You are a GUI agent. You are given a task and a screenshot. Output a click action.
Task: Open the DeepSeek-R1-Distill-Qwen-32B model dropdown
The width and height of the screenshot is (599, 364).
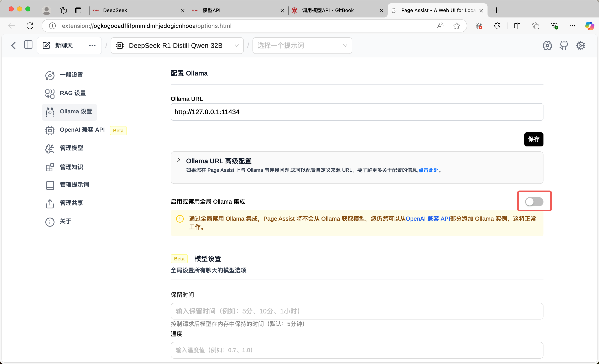coord(177,46)
